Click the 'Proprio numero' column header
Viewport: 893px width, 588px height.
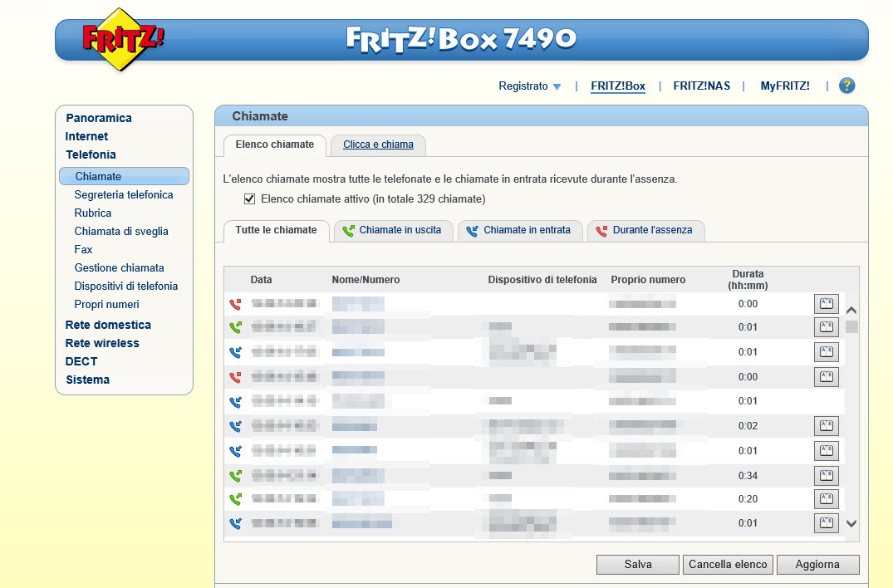(x=648, y=280)
